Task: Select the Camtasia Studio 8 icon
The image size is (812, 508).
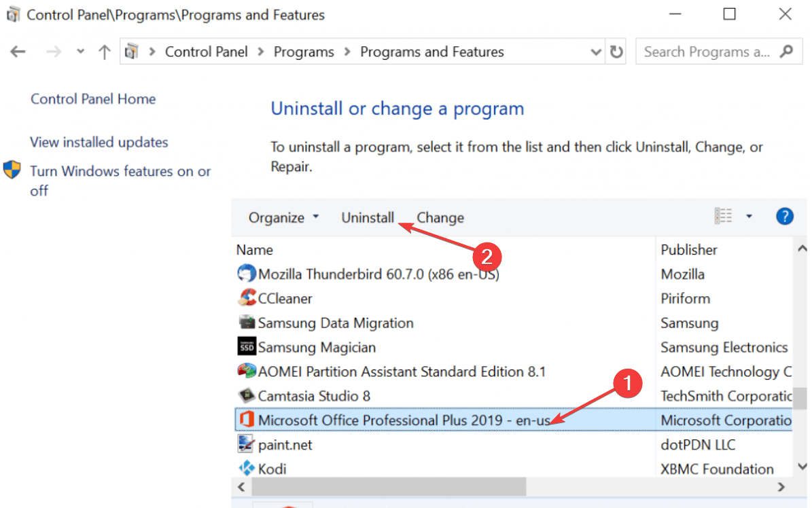Action: coord(247,395)
